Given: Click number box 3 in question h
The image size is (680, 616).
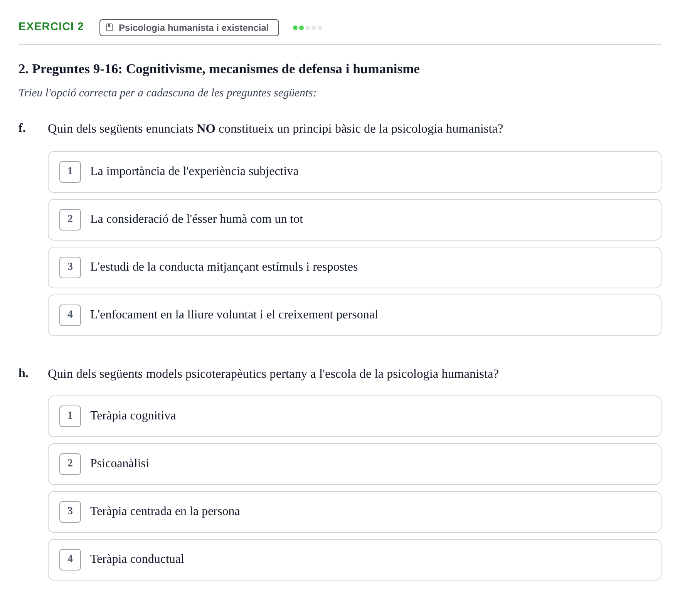Looking at the screenshot, I should pos(70,512).
